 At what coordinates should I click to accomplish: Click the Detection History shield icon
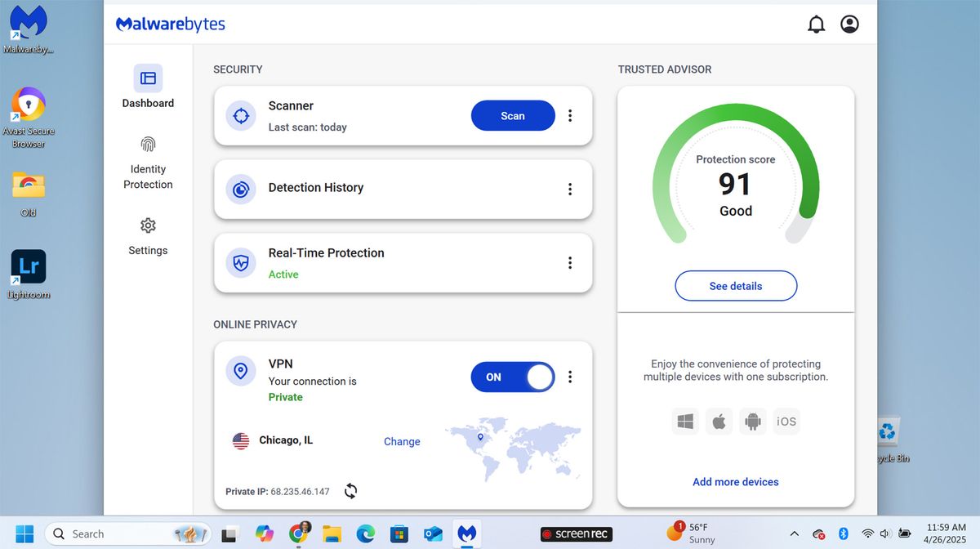pos(240,190)
